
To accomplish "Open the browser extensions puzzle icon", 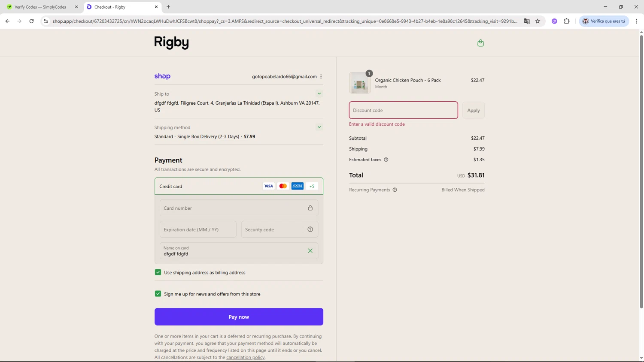I will [x=567, y=21].
